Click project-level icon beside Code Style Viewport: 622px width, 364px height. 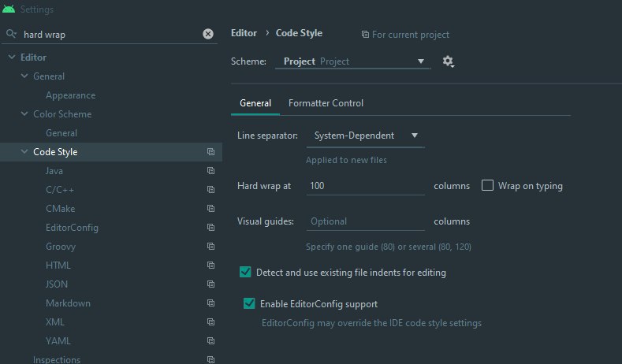click(x=210, y=151)
